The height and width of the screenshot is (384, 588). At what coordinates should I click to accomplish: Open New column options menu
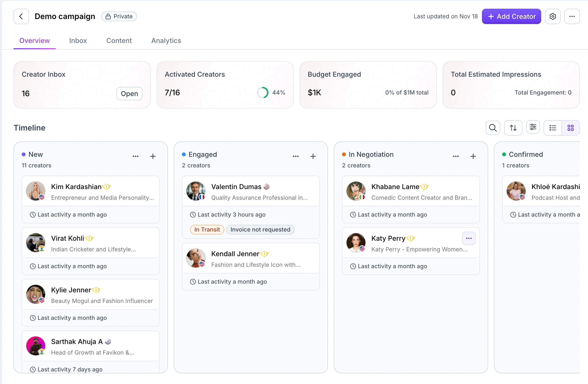click(x=135, y=156)
